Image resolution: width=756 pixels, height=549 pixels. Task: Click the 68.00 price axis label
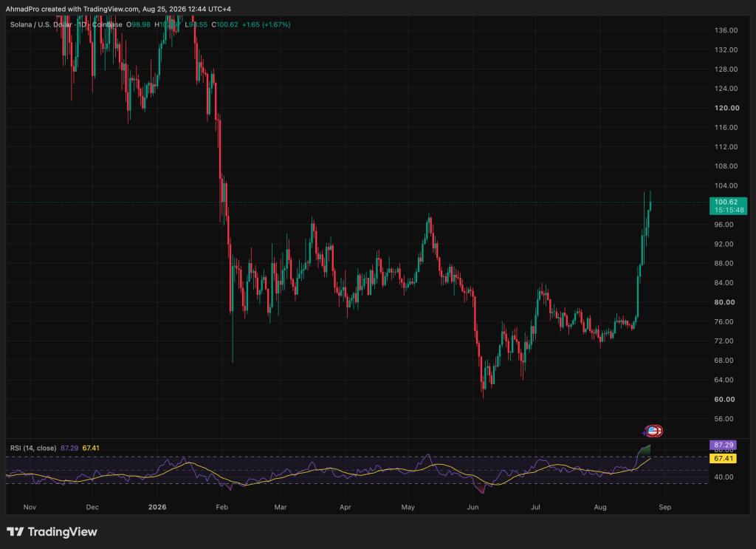click(x=724, y=360)
